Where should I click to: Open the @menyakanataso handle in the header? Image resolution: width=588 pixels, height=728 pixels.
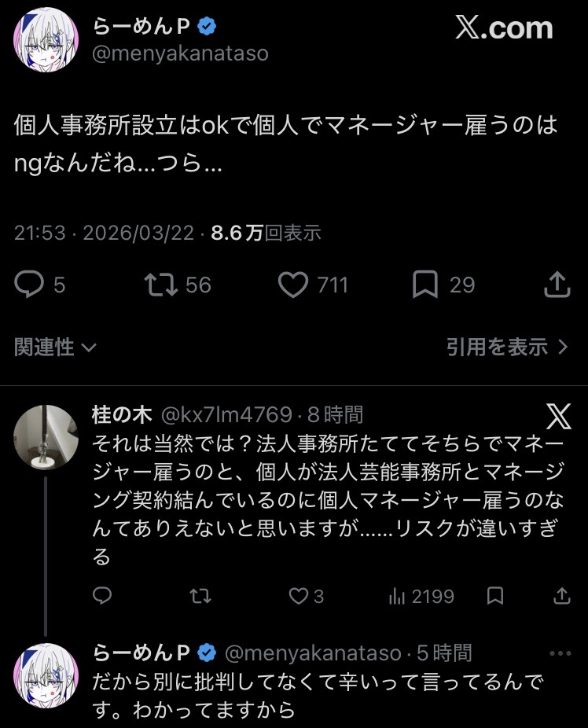click(x=181, y=53)
